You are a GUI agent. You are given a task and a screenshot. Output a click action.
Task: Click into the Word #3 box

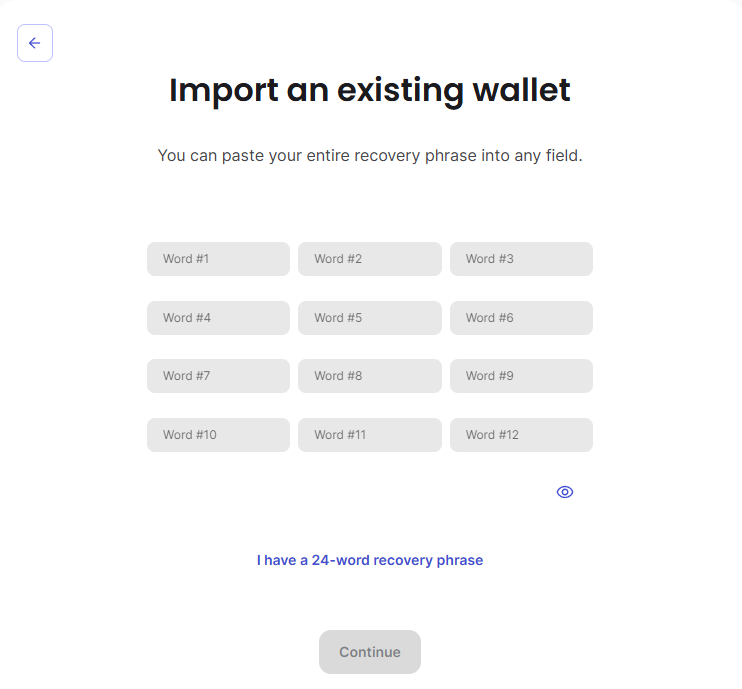click(521, 259)
